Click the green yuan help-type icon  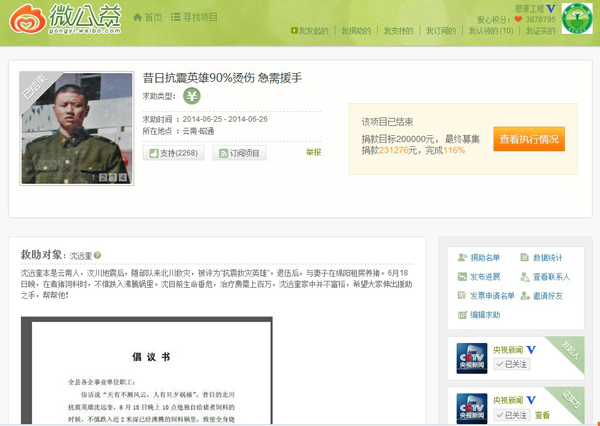coord(192,96)
